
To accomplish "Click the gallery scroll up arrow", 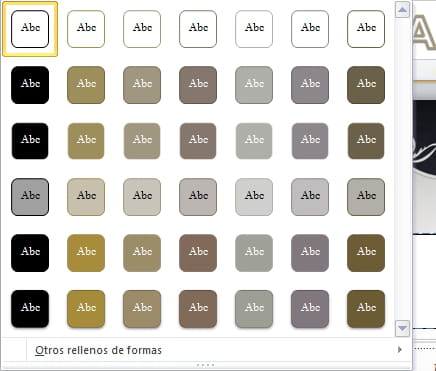I will (402, 10).
